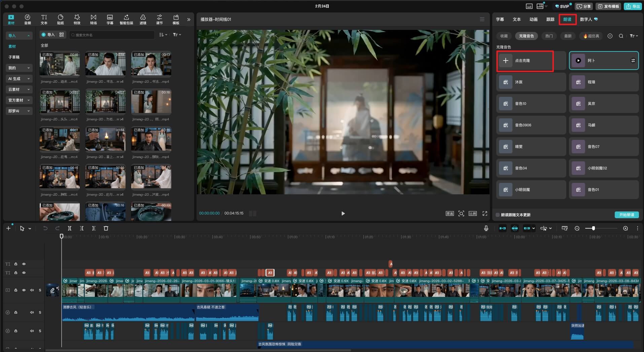Image resolution: width=644 pixels, height=352 pixels.
Task: Click the undo arrow in timeline toolbar
Action: tap(45, 228)
